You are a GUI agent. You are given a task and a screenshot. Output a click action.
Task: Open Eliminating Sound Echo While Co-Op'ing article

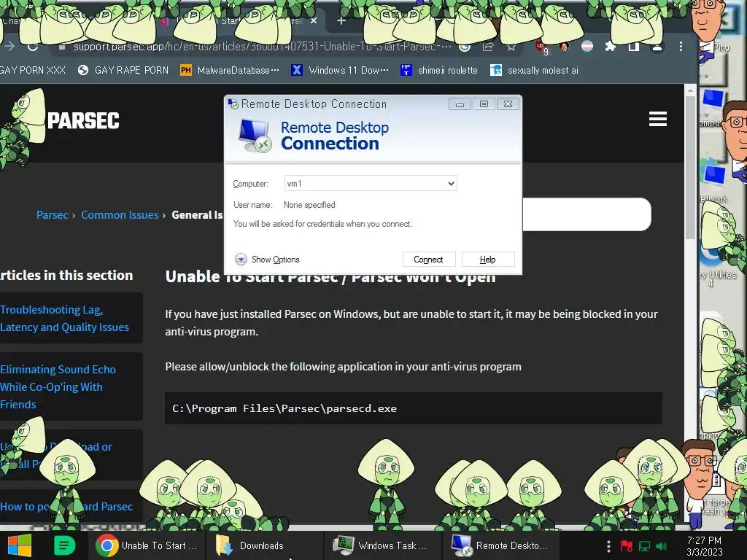[x=58, y=386]
